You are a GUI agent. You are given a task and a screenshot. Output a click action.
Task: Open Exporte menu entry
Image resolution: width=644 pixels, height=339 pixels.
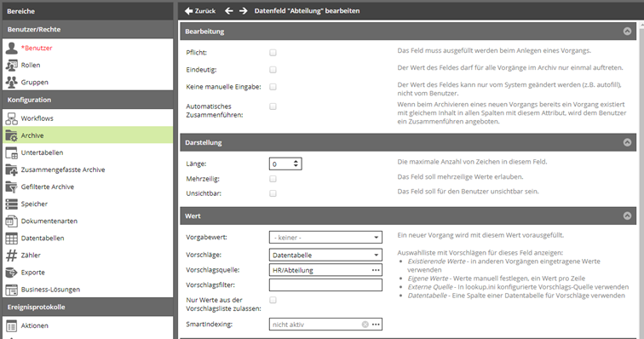(x=33, y=273)
